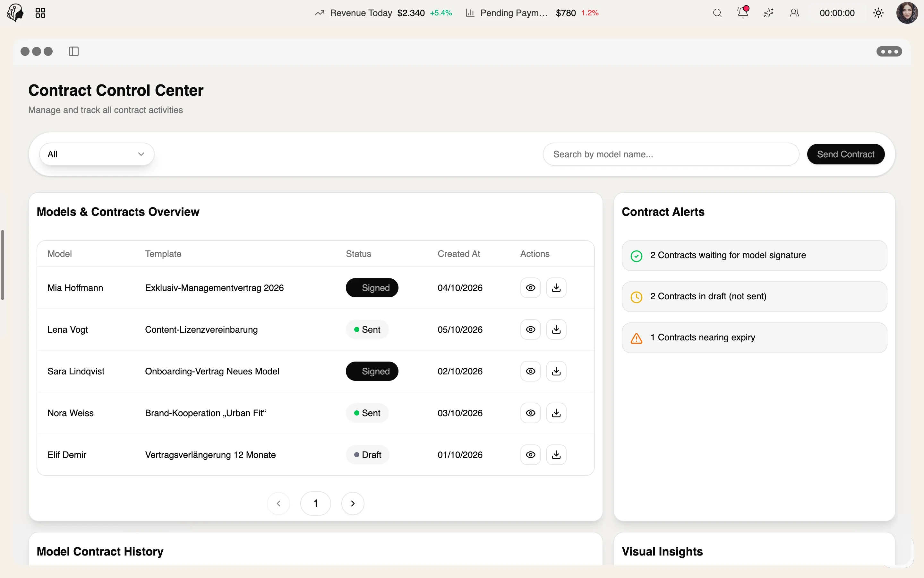
Task: Open the contracts waiting for signature alert
Action: pyautogui.click(x=754, y=255)
